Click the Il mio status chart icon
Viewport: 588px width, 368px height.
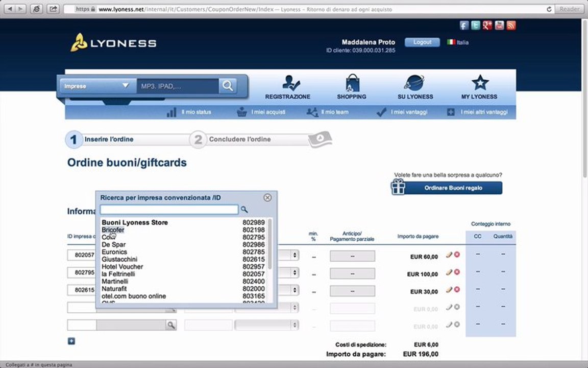click(x=171, y=112)
